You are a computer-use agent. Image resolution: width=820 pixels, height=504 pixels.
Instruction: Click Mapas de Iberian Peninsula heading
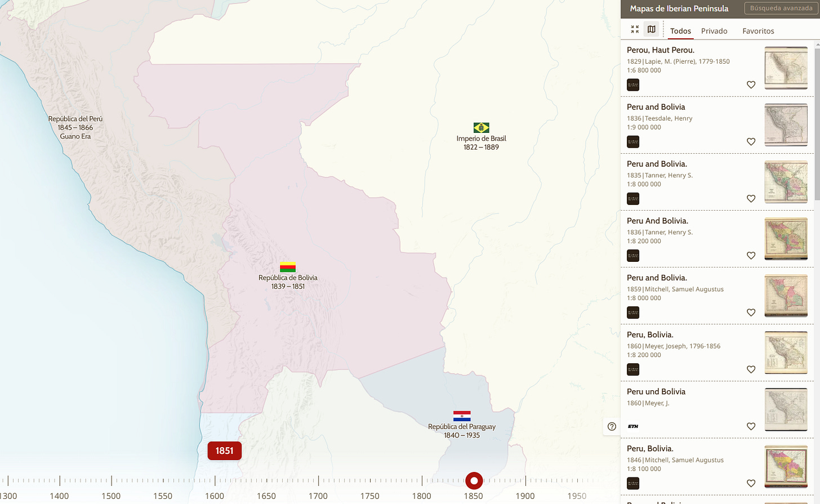pyautogui.click(x=679, y=8)
